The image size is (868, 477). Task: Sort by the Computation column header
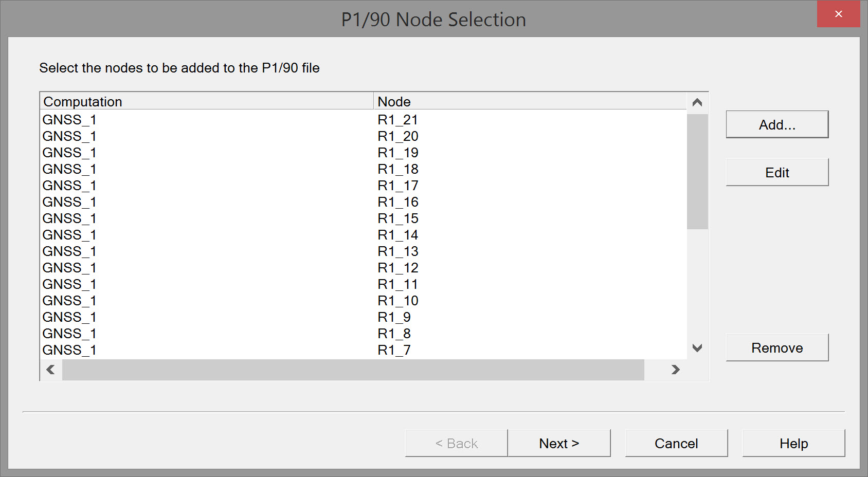[x=206, y=102]
